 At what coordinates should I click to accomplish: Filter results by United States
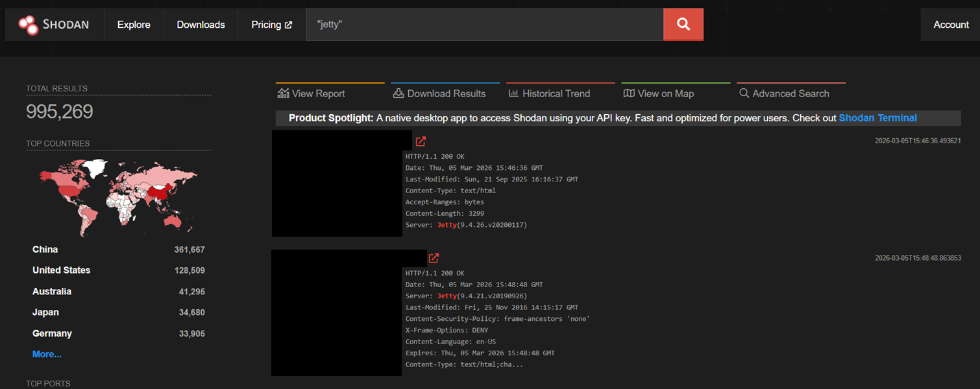(62, 270)
